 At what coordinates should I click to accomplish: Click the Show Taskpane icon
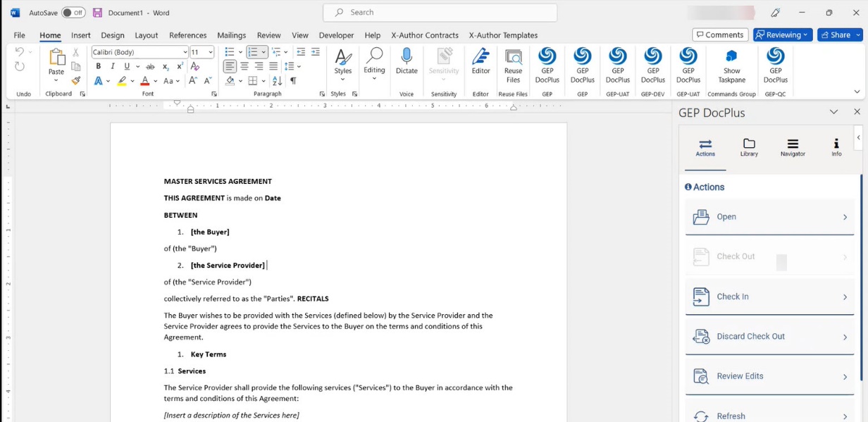click(731, 58)
